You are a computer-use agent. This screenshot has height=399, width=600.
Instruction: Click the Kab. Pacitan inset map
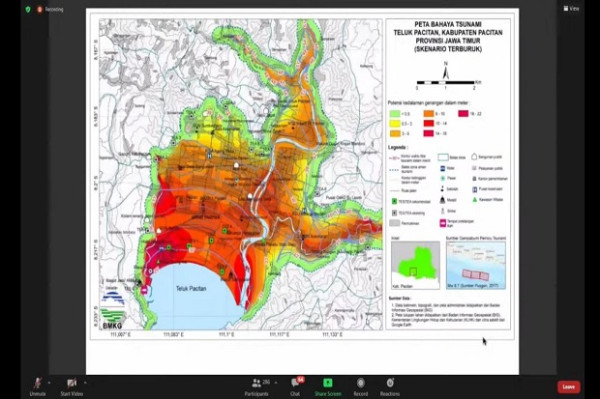[415, 265]
